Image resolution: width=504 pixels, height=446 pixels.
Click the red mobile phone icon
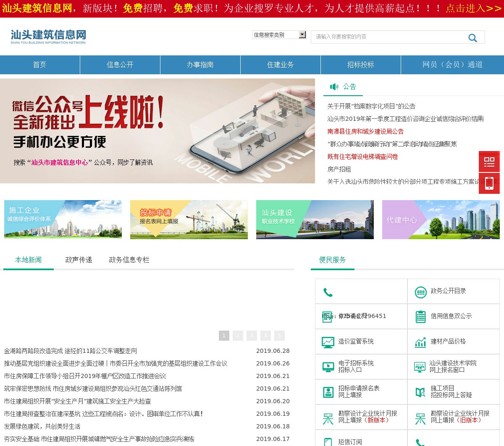click(x=489, y=183)
